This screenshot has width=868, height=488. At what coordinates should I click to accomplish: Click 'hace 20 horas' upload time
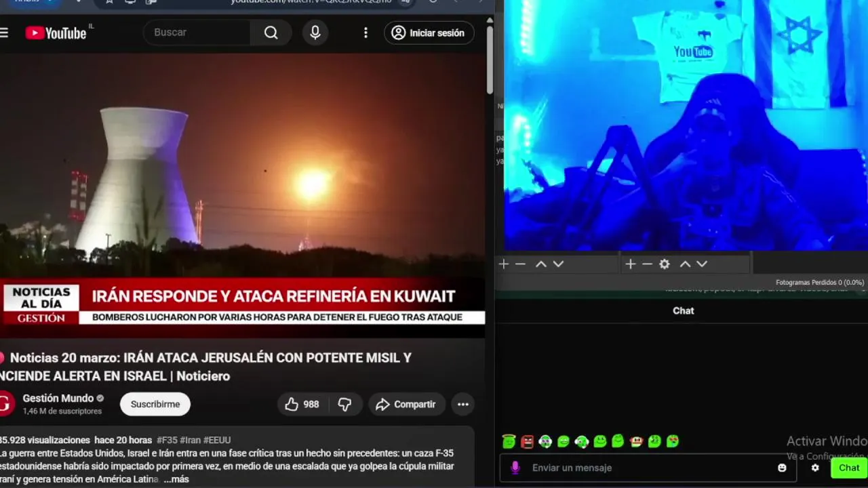123,440
